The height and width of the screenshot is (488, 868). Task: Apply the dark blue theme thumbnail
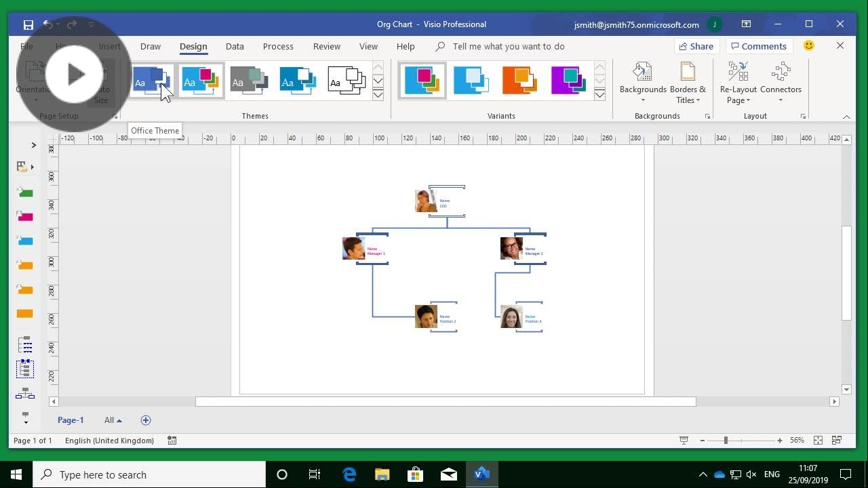(298, 81)
